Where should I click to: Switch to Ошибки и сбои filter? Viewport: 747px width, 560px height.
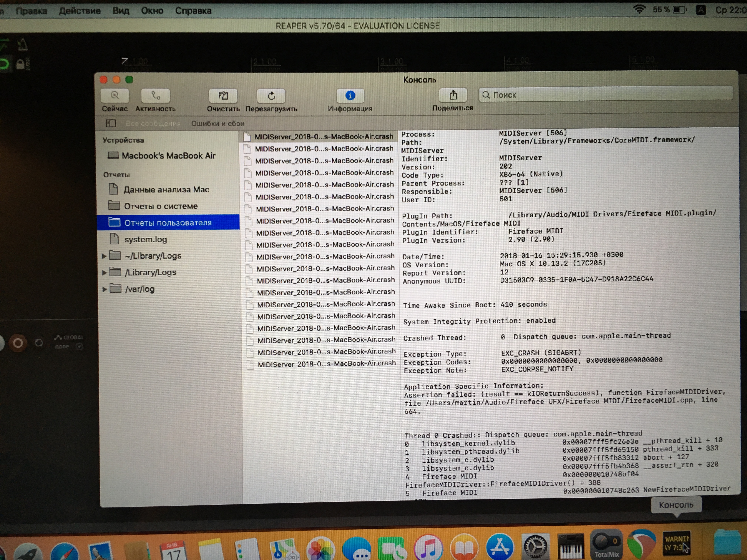point(218,124)
